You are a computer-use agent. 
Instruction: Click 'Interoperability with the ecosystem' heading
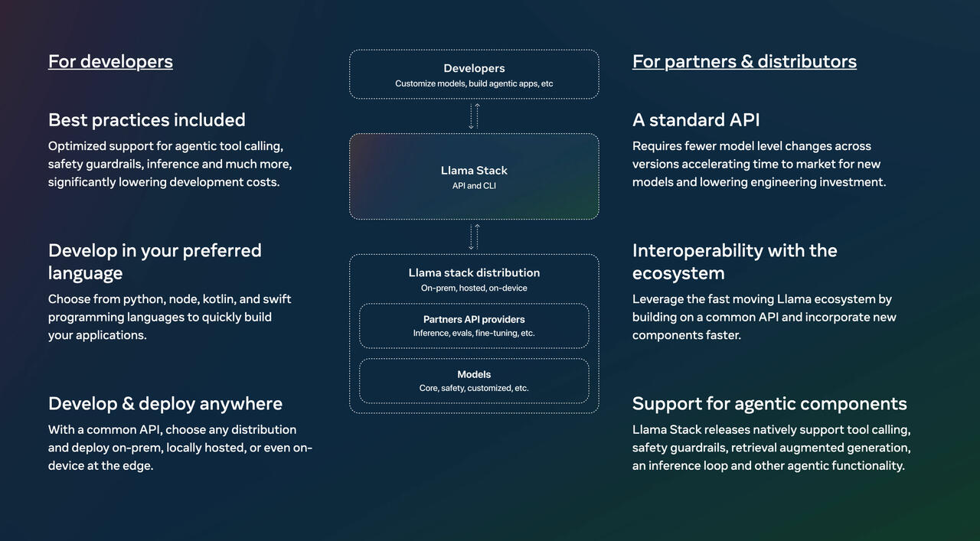pyautogui.click(x=735, y=262)
